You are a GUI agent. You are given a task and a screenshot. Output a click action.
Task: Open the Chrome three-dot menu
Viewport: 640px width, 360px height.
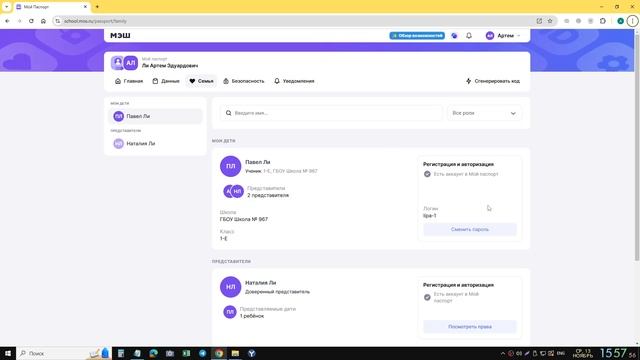[632, 21]
